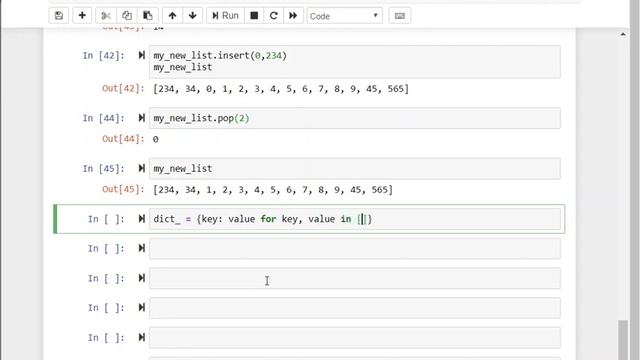Run first empty cell play icon
The height and width of the screenshot is (360, 640).
(x=141, y=248)
